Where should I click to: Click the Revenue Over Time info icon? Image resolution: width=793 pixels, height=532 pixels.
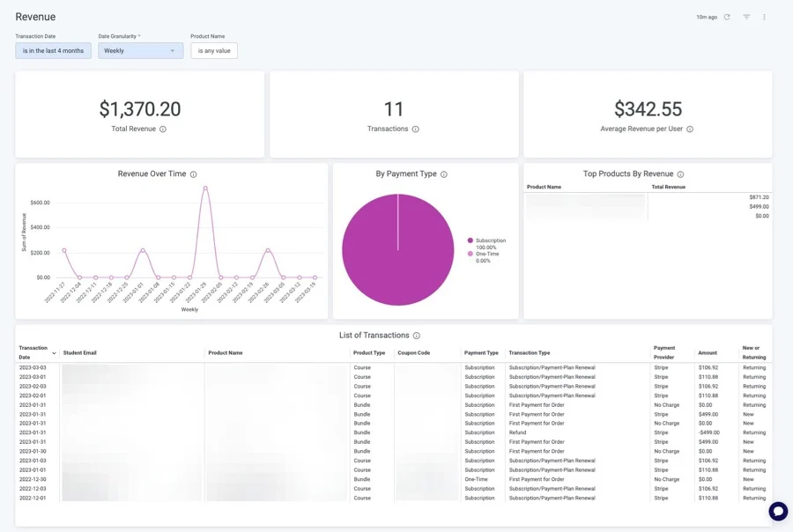[193, 174]
